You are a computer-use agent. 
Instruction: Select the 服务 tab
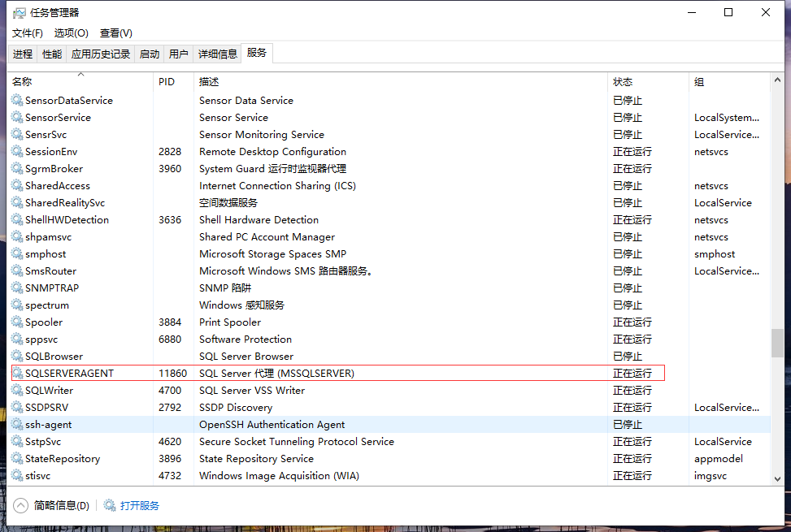tap(257, 53)
